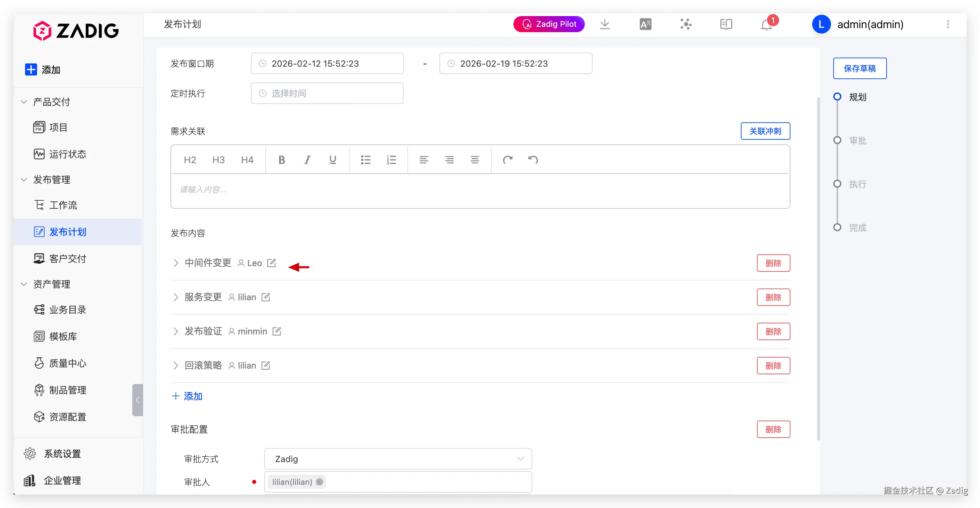Open the notification bell
980x508 pixels.
(766, 25)
